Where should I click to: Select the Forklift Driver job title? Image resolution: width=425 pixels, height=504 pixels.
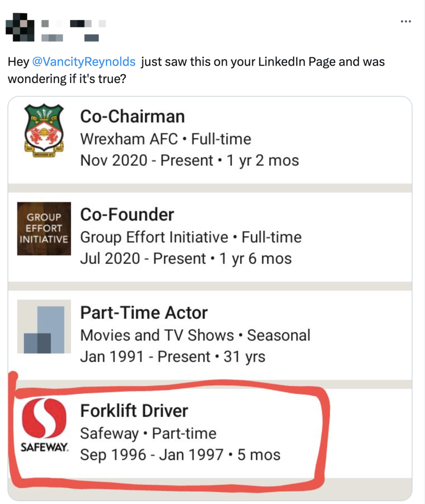coord(134,411)
